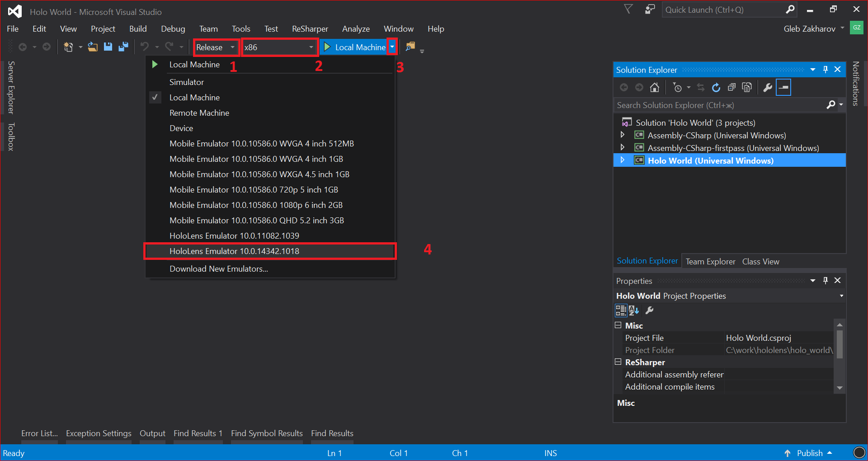The height and width of the screenshot is (461, 868).
Task: Expand the Holo World (Universal Windows) project node
Action: click(x=623, y=160)
